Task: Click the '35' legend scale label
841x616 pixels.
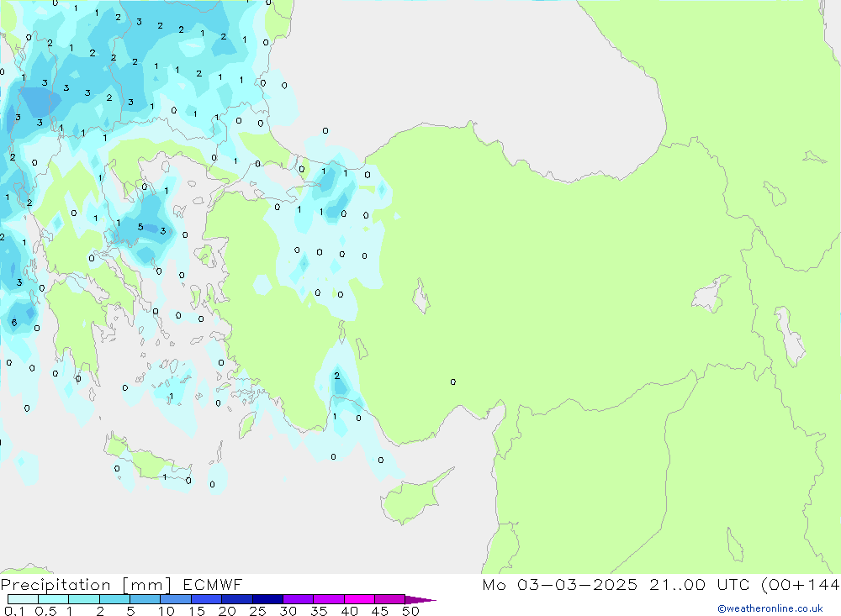Action: (319, 611)
